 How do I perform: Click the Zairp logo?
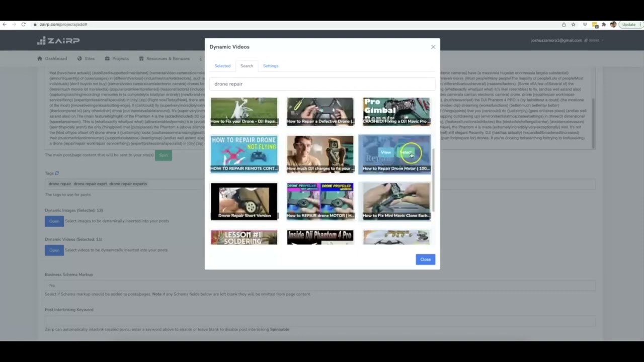click(58, 41)
